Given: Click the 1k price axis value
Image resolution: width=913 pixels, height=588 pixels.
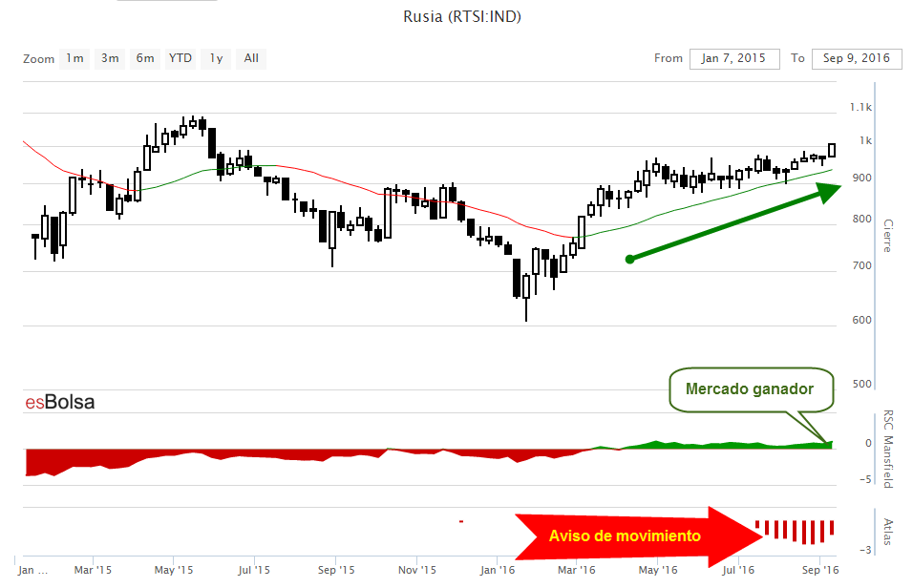Looking at the screenshot, I should [866, 141].
